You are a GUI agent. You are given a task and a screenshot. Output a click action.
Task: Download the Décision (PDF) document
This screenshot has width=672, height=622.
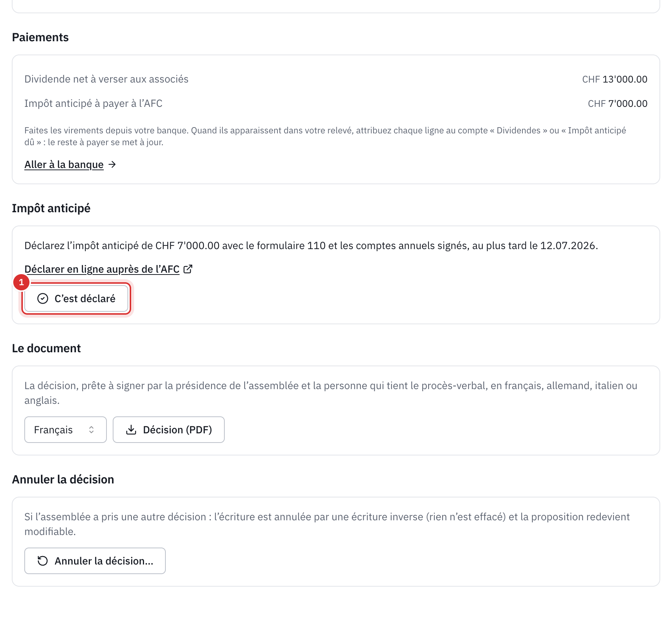click(x=169, y=430)
